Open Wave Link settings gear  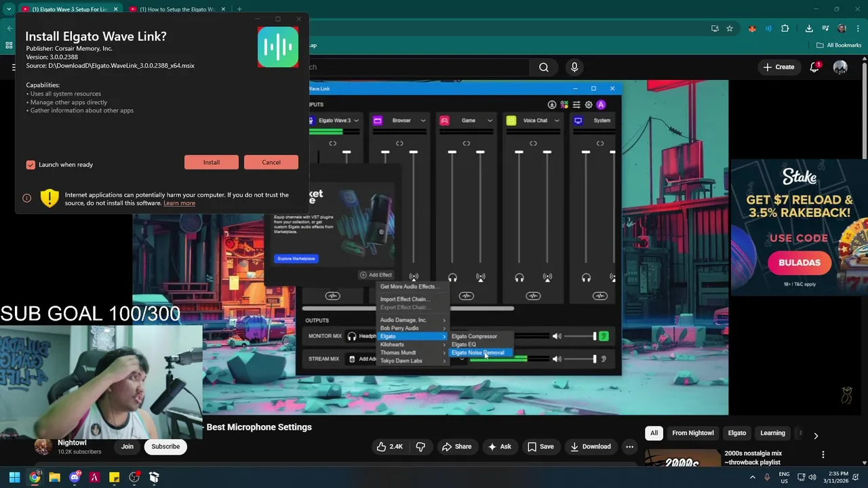589,104
